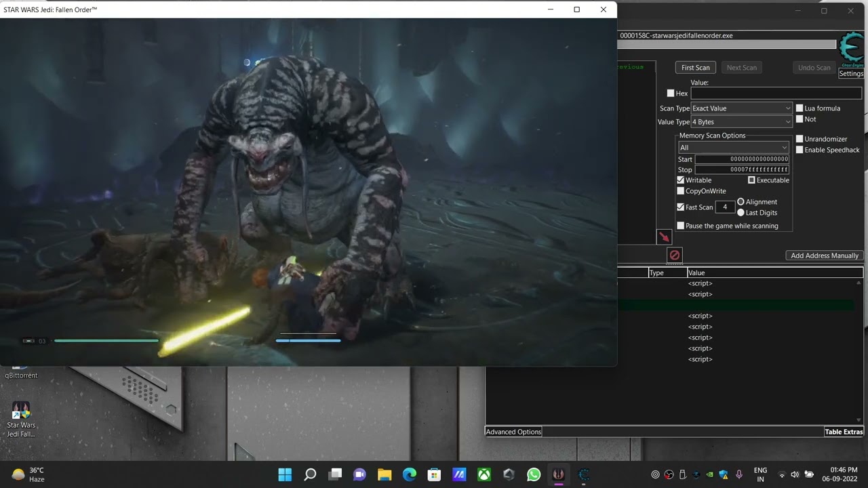Enable the CopyOnWrite checkbox
Screen dimensions: 868x488
[681, 191]
